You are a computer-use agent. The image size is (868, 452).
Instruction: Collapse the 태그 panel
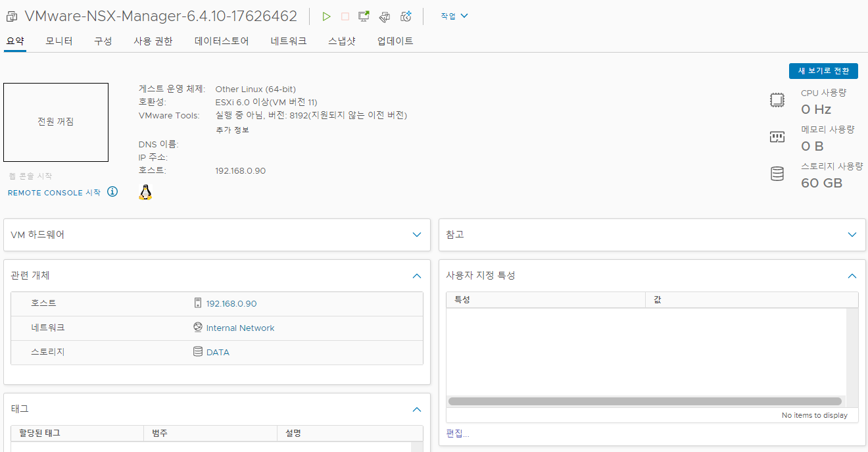point(416,409)
